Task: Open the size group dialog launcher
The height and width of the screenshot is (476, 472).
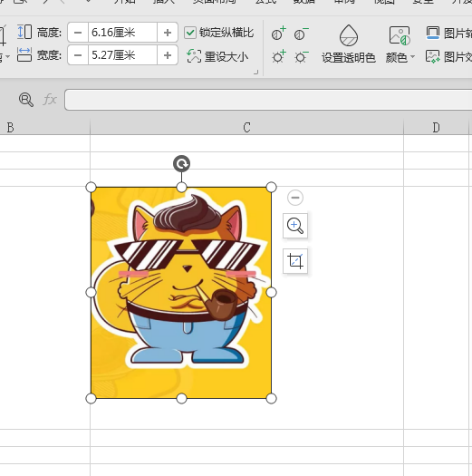Action: (x=256, y=73)
